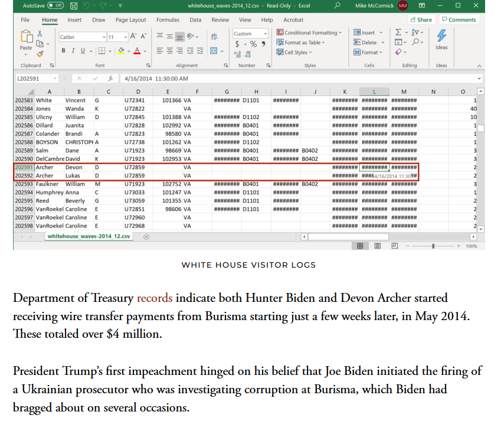This screenshot has width=504, height=428.
Task: Switch to the Review ribbon tab
Action: (x=220, y=20)
